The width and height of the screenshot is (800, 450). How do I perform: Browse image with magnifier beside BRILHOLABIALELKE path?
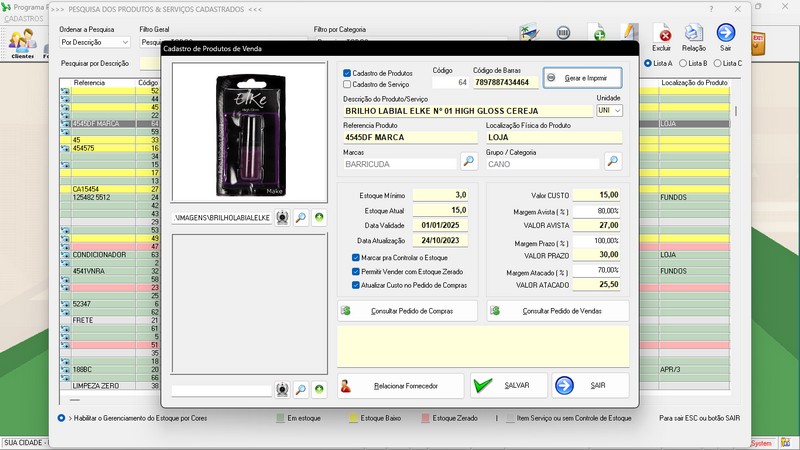pos(301,218)
